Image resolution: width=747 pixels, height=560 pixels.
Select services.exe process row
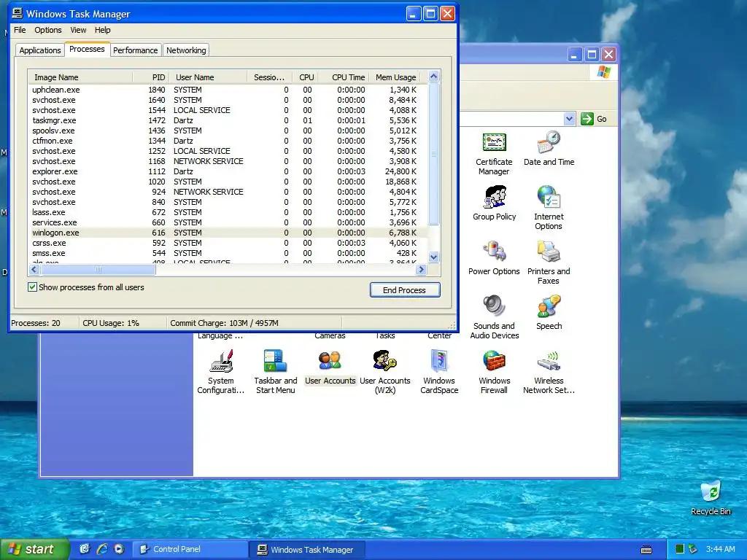point(228,222)
